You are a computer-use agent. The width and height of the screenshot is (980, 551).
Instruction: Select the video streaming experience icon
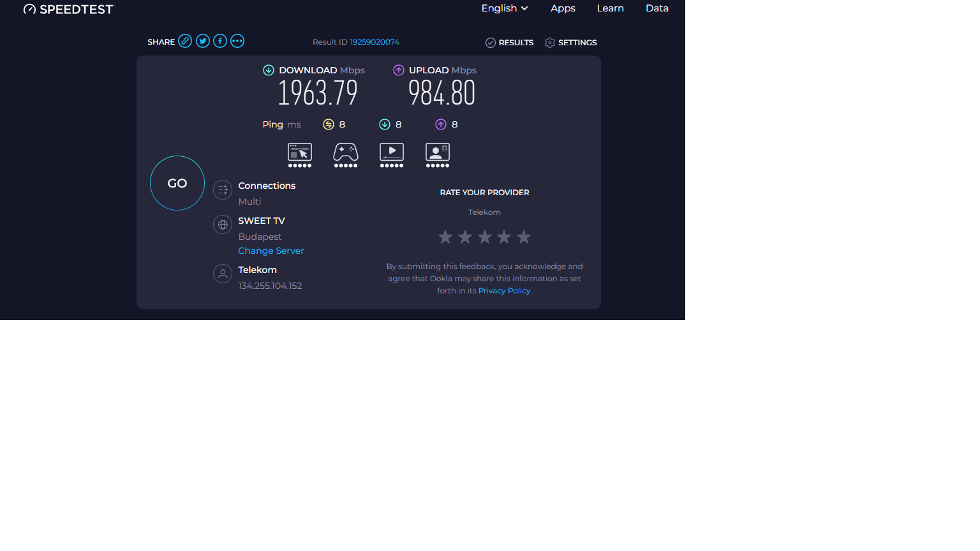(x=392, y=155)
